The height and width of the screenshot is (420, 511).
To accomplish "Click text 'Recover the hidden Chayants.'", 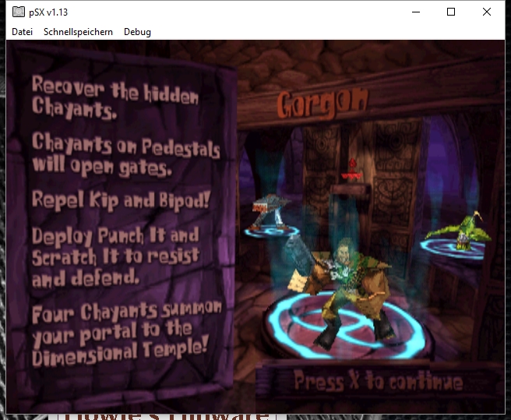I will pyautogui.click(x=115, y=98).
